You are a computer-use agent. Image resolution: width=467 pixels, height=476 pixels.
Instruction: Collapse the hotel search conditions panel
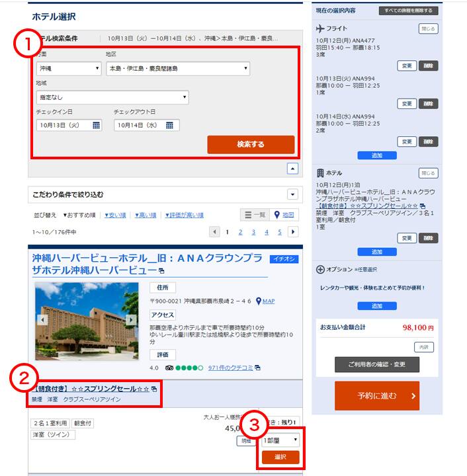pos(293,169)
